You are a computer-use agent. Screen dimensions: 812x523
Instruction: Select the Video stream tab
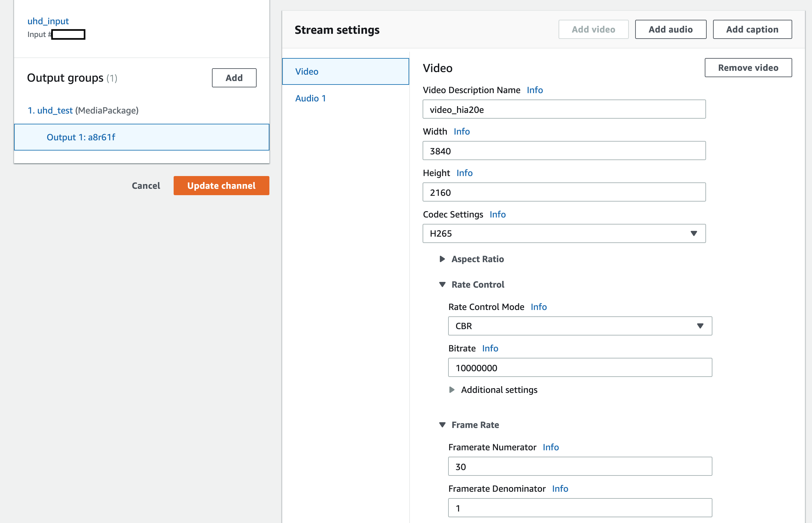click(x=345, y=71)
